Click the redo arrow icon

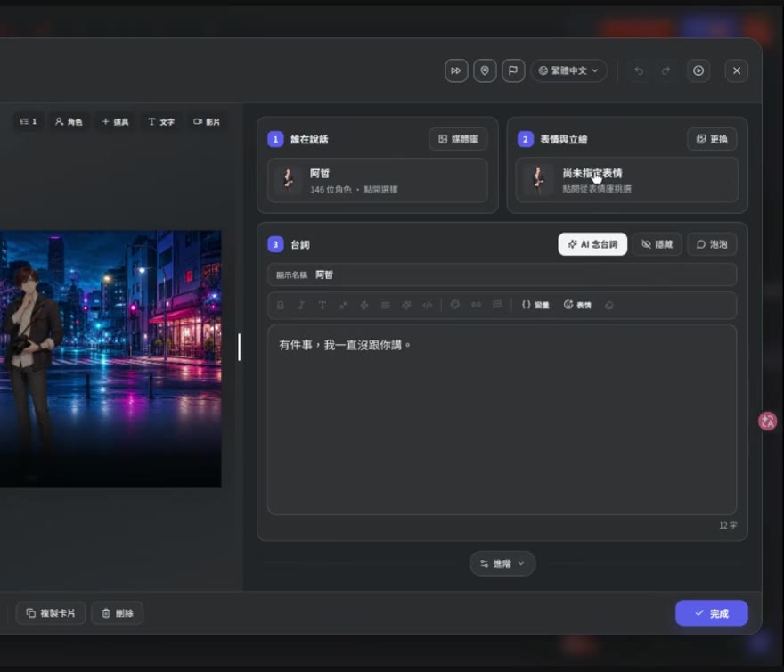point(666,70)
